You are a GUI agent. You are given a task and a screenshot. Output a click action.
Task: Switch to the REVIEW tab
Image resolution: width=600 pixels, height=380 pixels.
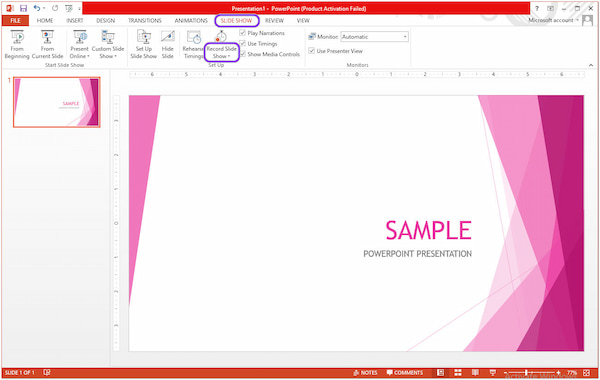click(x=274, y=21)
